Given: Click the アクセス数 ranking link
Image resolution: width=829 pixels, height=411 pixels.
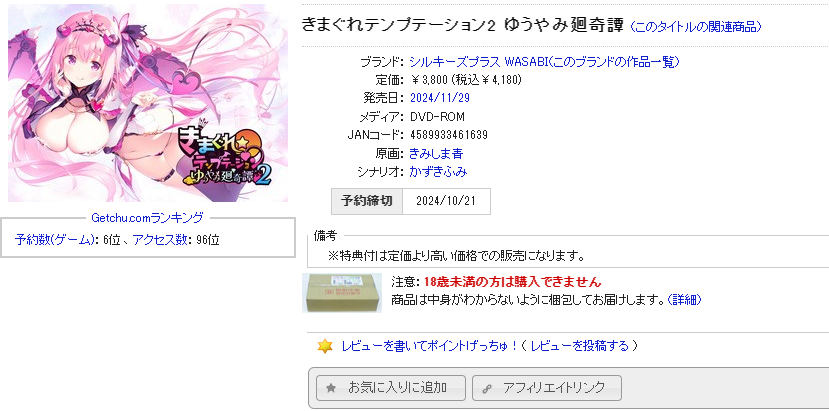Looking at the screenshot, I should tap(160, 240).
